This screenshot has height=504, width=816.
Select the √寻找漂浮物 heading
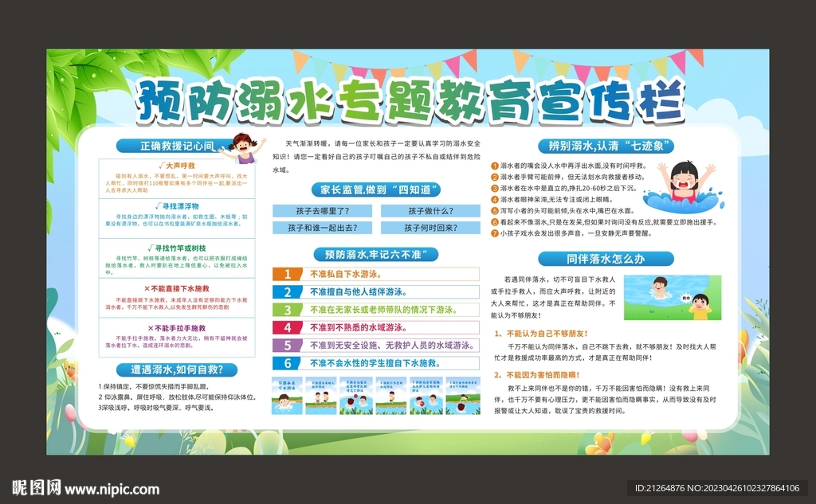click(x=177, y=206)
